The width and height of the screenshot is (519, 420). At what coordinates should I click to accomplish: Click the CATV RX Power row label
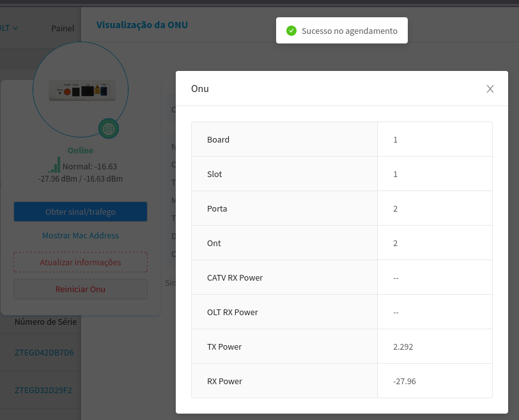pos(235,277)
